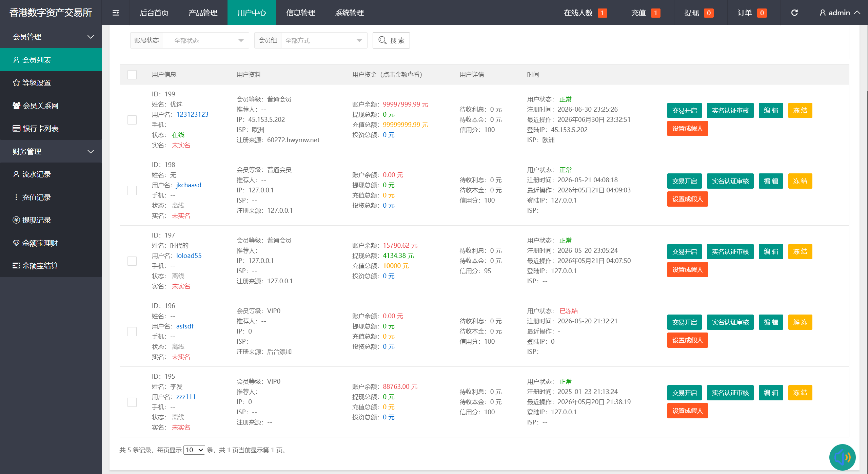Open 银行卡列表 via its card icon

pyautogui.click(x=16, y=128)
